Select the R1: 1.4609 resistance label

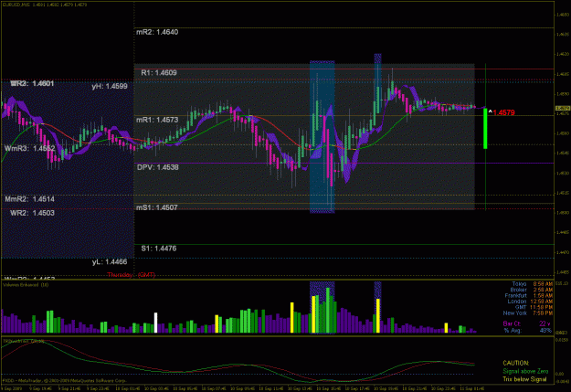pyautogui.click(x=159, y=72)
